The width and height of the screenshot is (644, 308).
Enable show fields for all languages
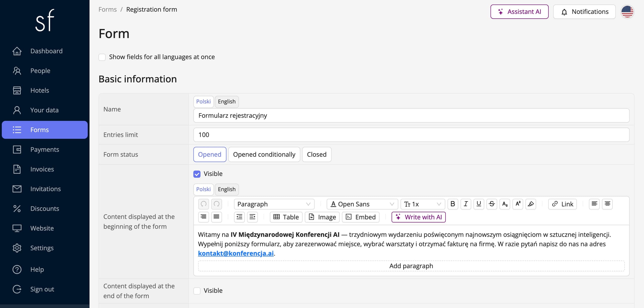[102, 57]
